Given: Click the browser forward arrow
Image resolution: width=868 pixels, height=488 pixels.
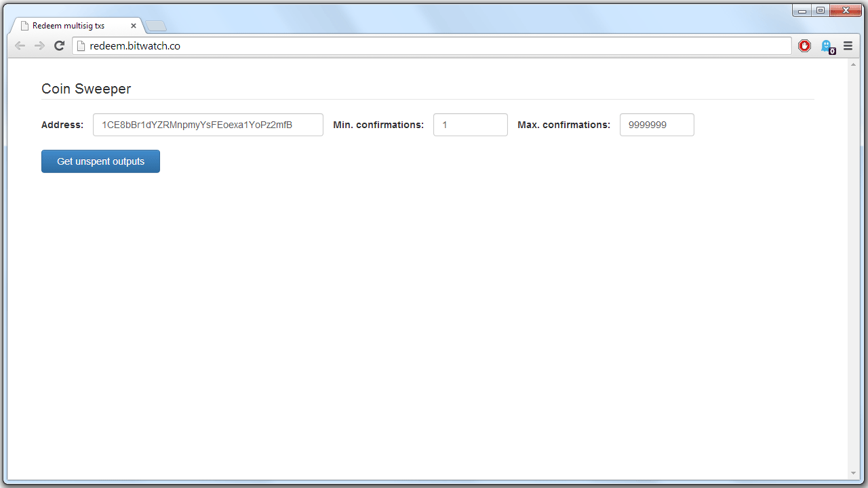Looking at the screenshot, I should click(x=39, y=46).
